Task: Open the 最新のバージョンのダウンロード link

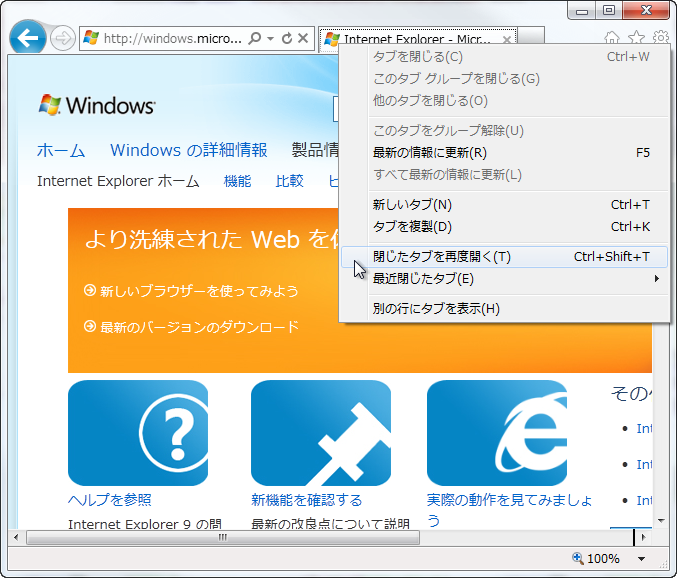Action: pyautogui.click(x=199, y=327)
